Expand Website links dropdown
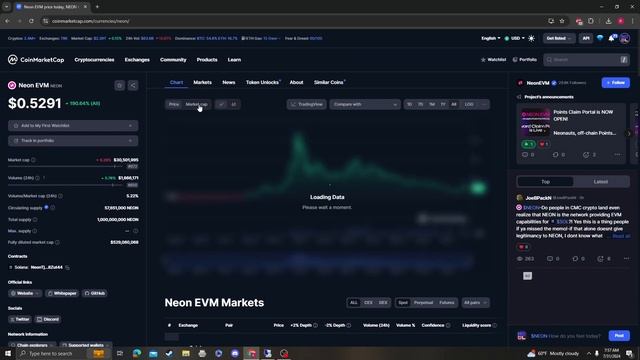Screen dimensions: 640x360 25,293
